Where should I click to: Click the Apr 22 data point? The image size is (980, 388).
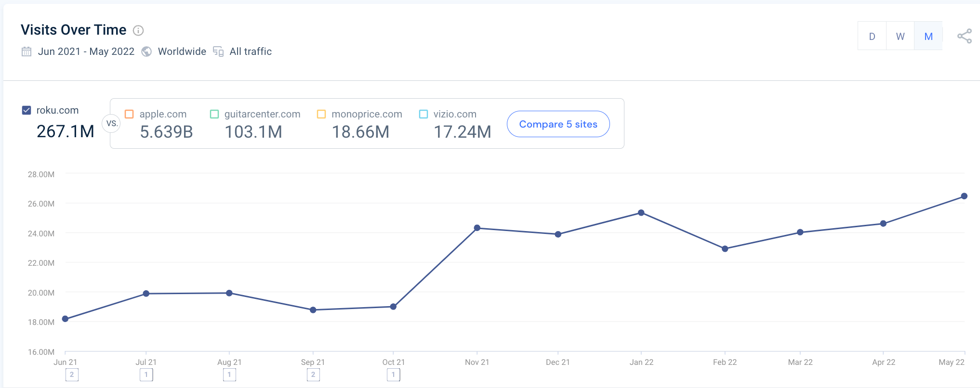(x=883, y=223)
